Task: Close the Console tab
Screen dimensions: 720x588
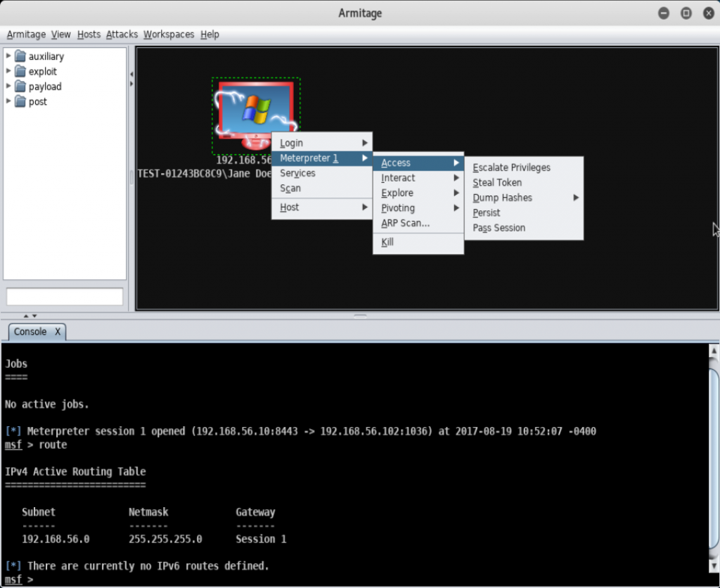Action: pyautogui.click(x=58, y=332)
